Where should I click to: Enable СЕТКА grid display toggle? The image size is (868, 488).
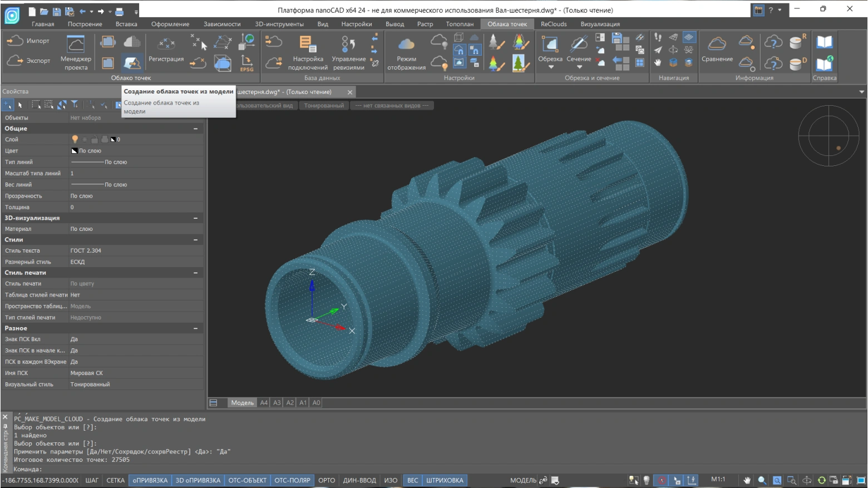coord(116,480)
